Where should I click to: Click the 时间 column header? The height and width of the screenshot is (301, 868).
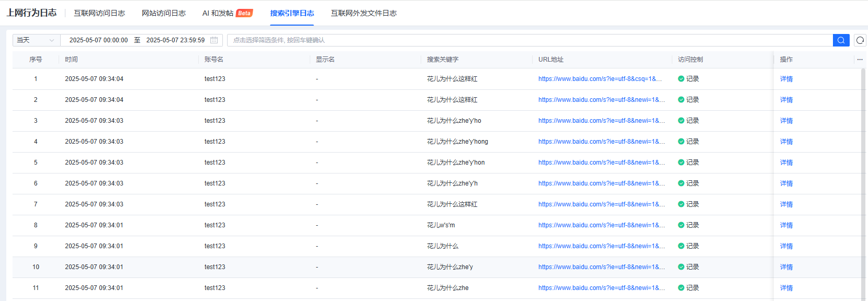[x=71, y=60]
